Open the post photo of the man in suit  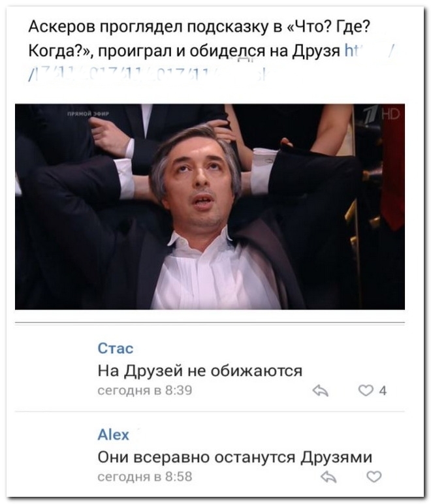point(210,207)
